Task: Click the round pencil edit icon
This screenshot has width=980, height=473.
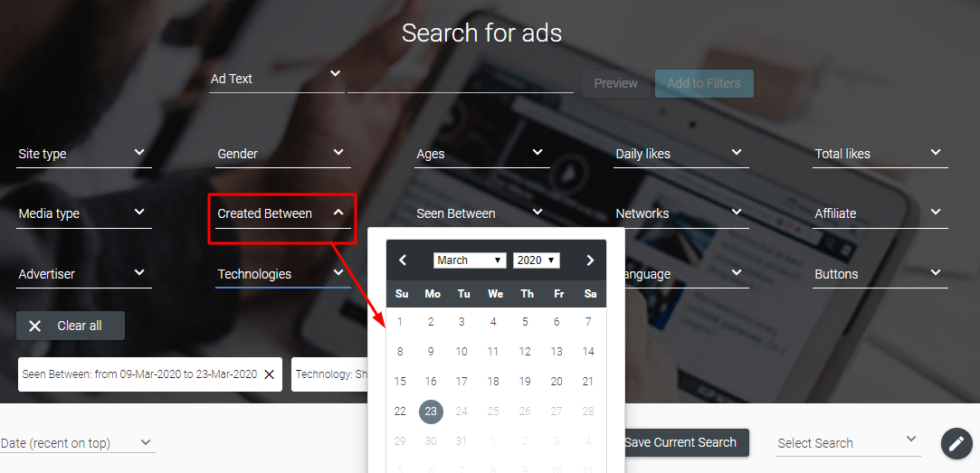Action: click(x=956, y=444)
